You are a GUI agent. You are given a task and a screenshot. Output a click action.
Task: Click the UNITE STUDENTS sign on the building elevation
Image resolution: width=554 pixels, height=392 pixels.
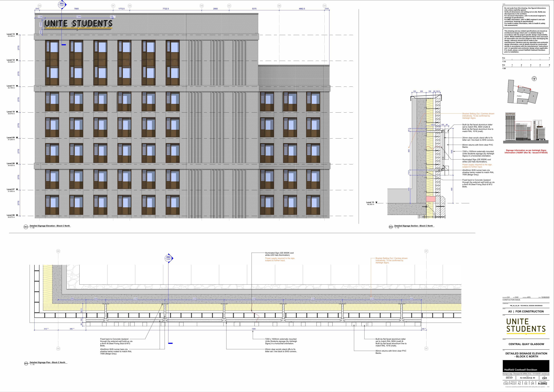click(78, 24)
